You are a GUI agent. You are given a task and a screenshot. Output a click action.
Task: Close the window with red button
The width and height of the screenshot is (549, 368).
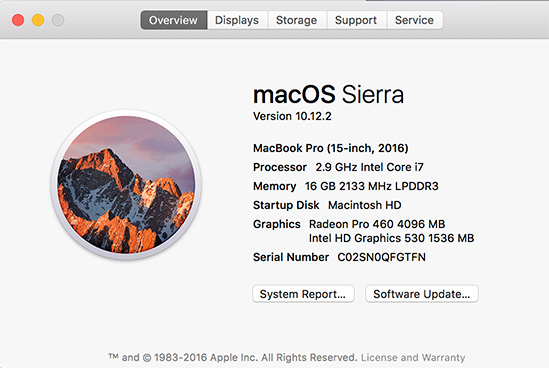point(18,20)
